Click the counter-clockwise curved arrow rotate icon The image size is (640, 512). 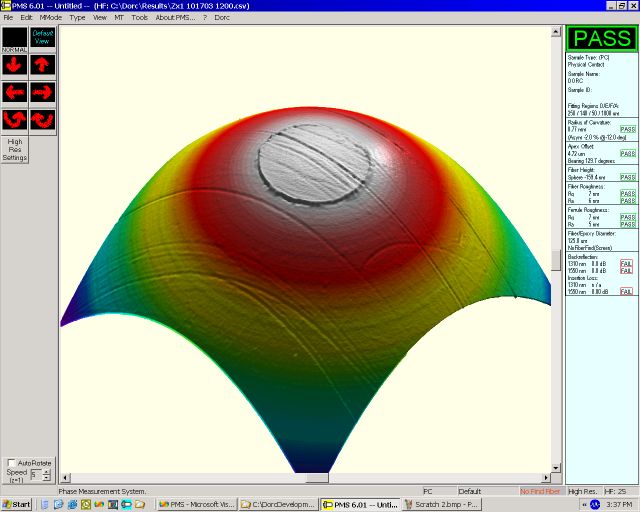[15, 120]
